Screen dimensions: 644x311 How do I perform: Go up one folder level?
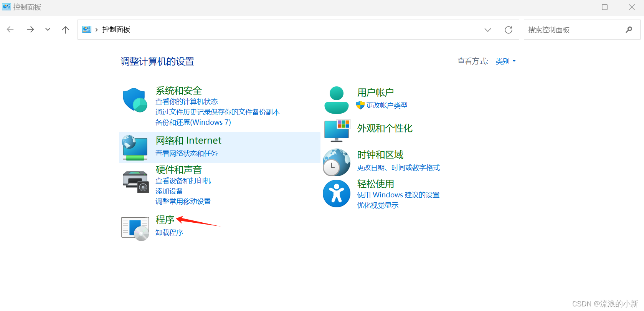click(x=66, y=30)
